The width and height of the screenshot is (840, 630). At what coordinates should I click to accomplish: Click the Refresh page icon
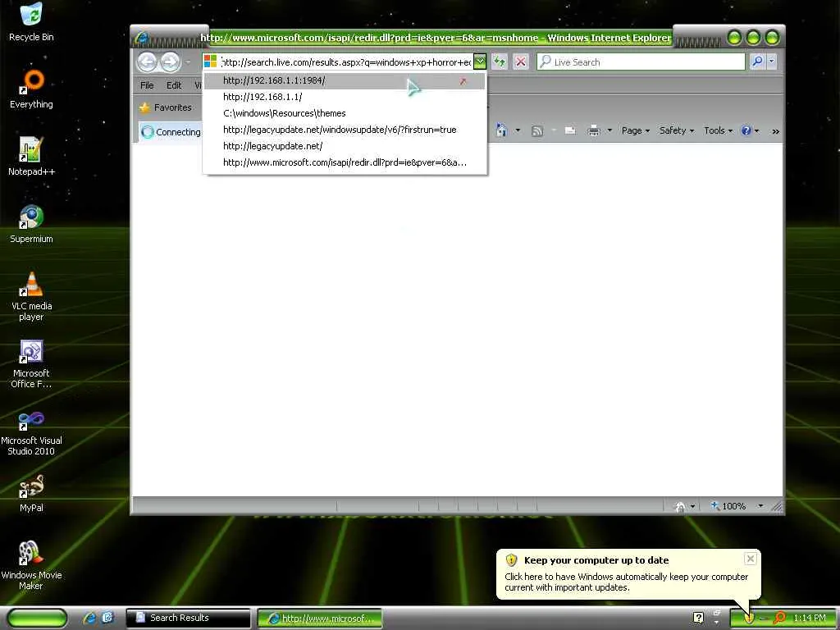coord(500,62)
